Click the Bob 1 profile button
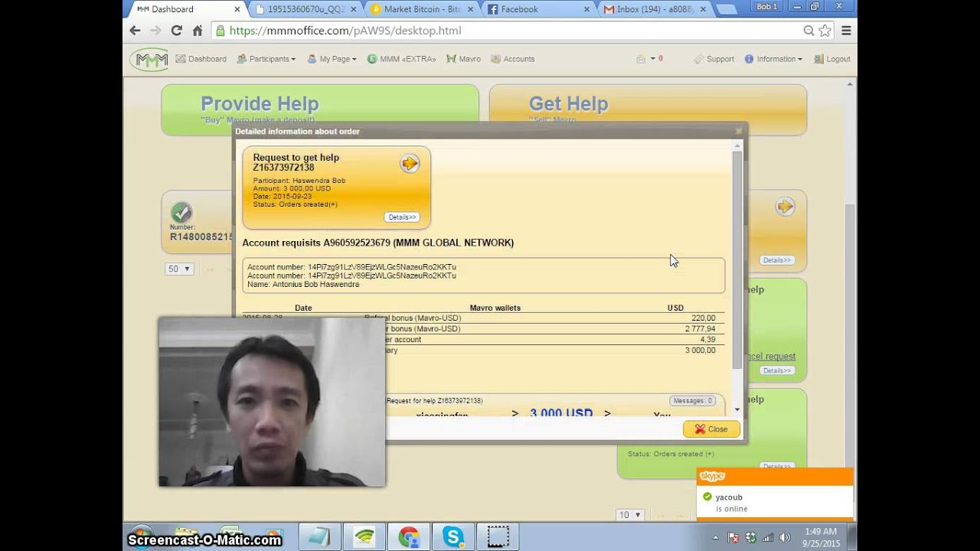 click(x=766, y=7)
